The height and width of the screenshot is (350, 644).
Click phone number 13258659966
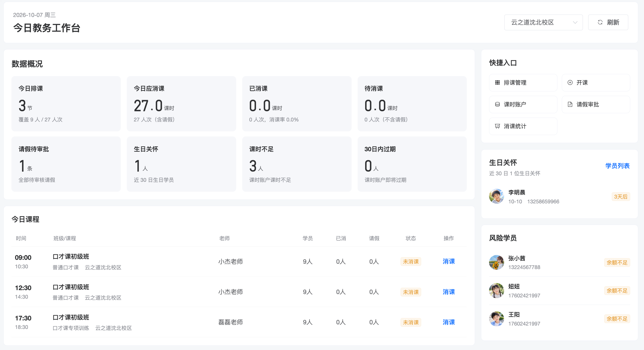pyautogui.click(x=543, y=202)
